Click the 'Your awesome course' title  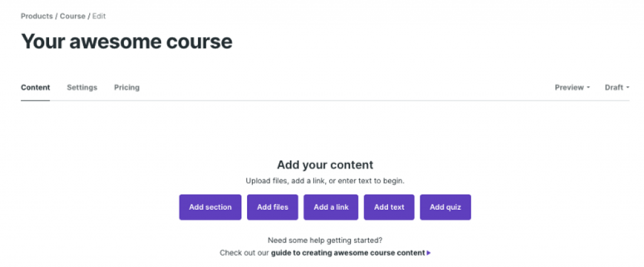126,42
